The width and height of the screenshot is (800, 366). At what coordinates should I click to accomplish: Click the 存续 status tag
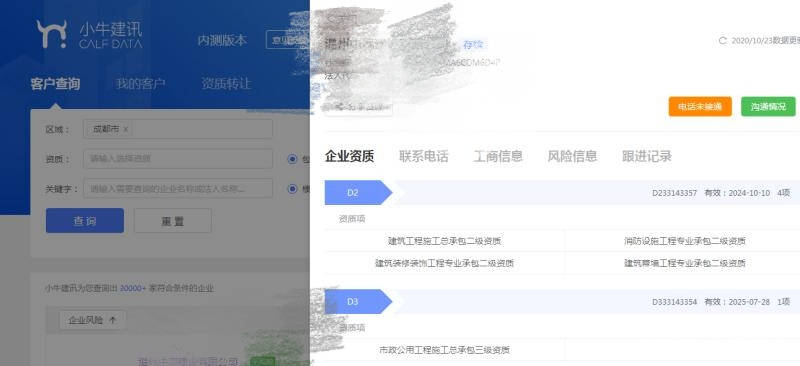click(x=473, y=45)
